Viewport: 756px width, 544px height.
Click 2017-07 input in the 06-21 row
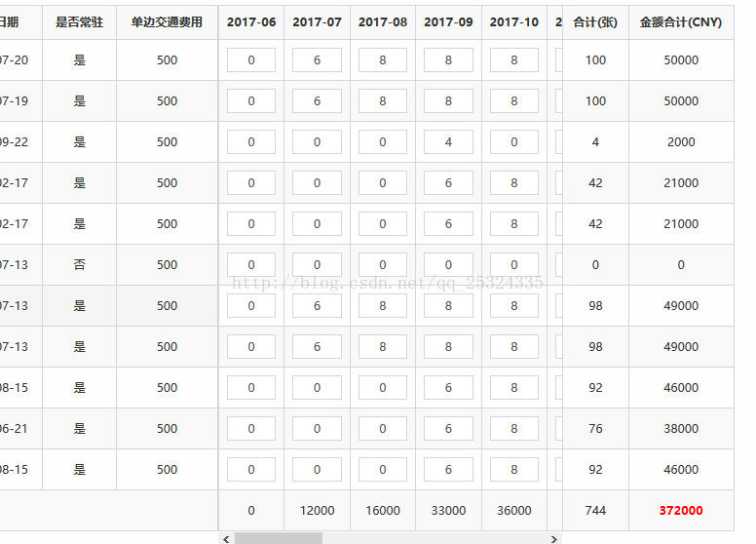pos(317,429)
